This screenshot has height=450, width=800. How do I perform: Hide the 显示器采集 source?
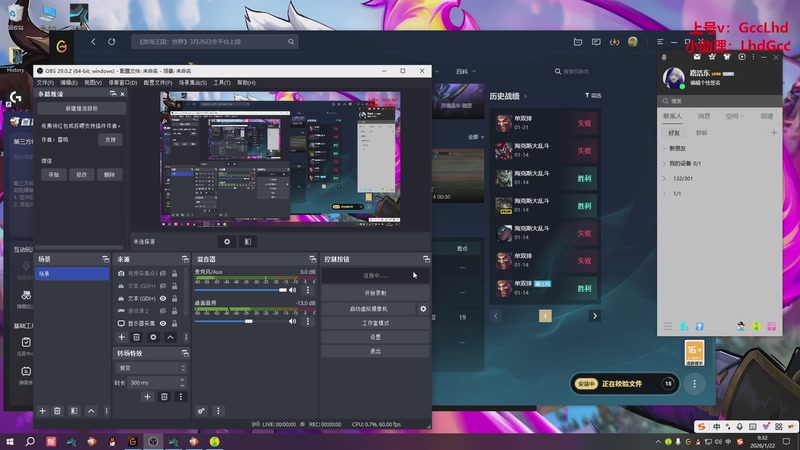tap(163, 323)
